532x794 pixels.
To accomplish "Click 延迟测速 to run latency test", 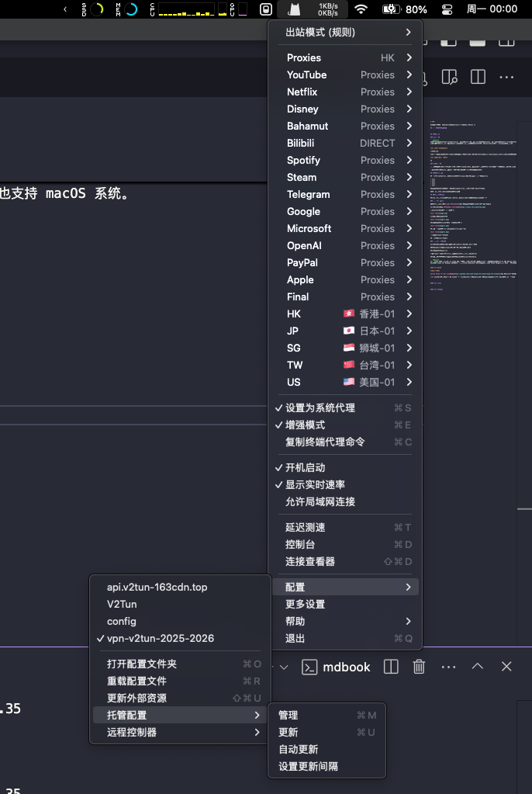I will [305, 527].
